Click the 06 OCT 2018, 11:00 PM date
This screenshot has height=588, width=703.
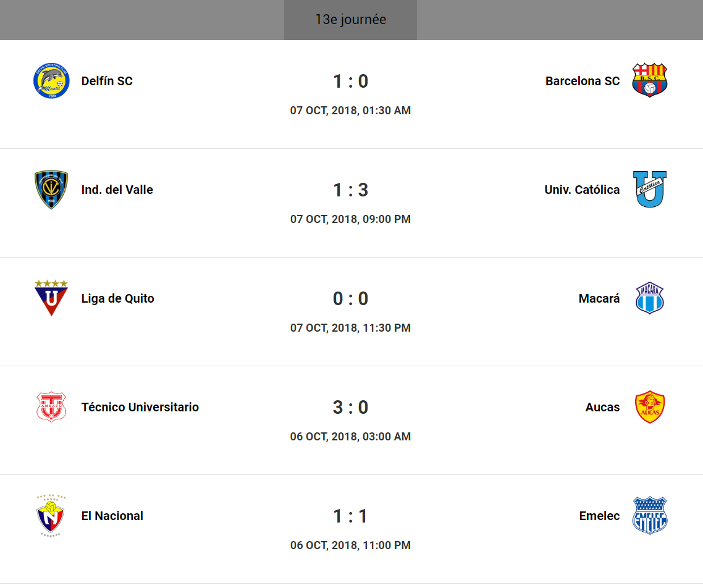pos(350,545)
